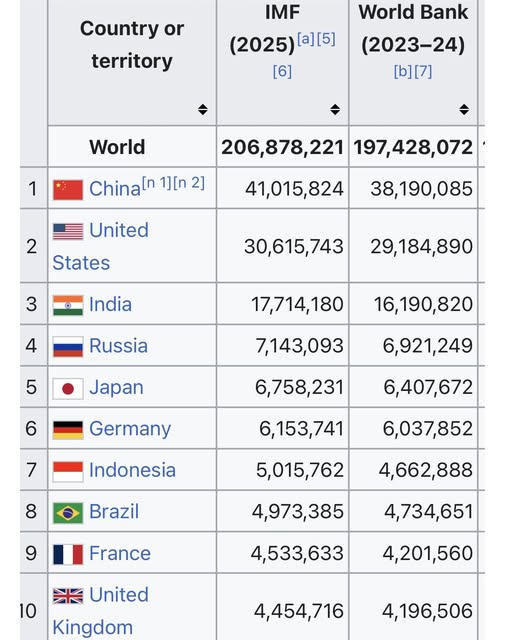Select United States IMF value 30,615,743
This screenshot has height=640, width=505.
(x=294, y=247)
